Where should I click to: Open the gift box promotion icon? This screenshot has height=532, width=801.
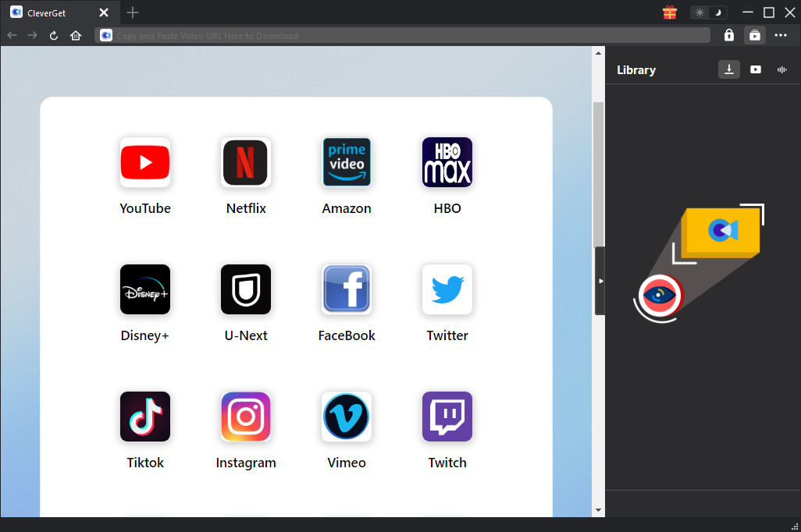point(669,12)
